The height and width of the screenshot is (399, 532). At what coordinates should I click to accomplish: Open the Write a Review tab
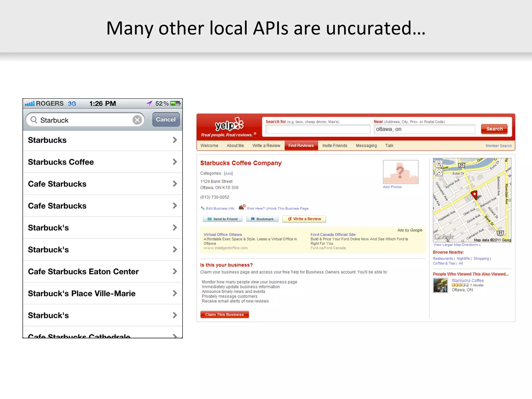tap(266, 145)
